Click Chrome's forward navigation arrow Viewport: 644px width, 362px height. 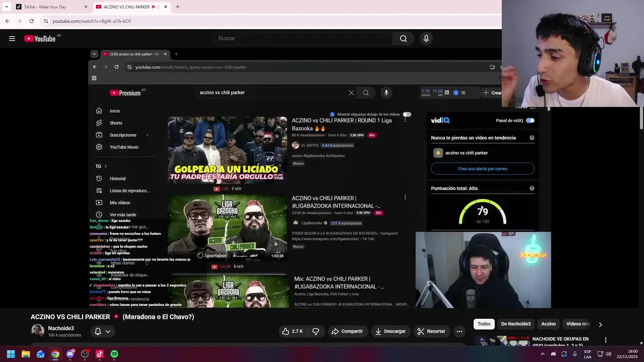[19, 21]
